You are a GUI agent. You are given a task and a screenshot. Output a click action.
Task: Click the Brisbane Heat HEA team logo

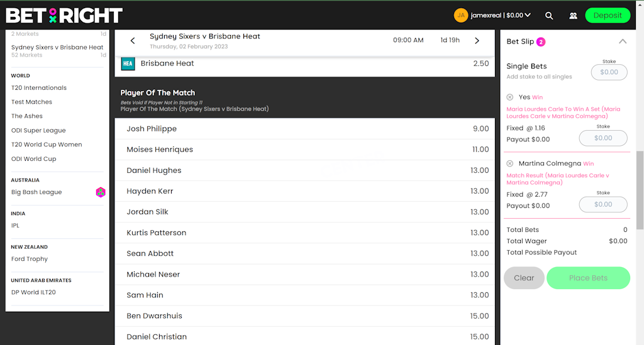128,63
